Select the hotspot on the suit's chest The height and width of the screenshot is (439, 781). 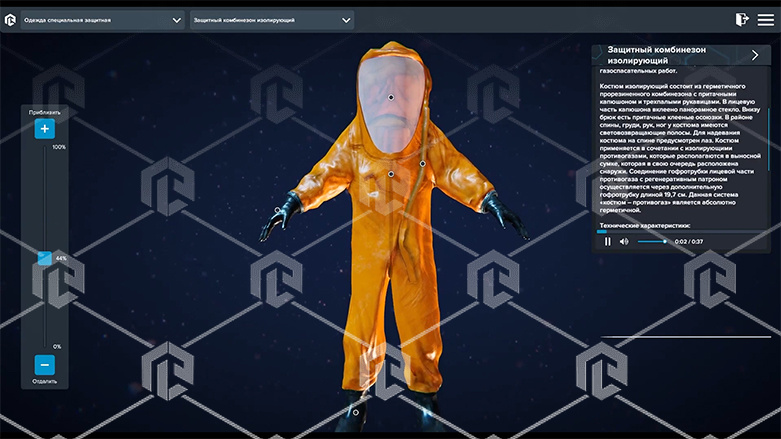click(x=391, y=174)
